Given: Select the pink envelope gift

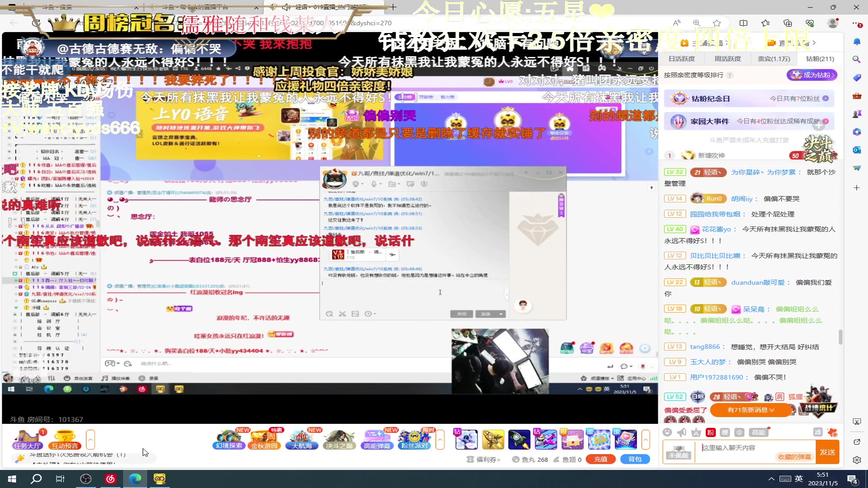Looking at the screenshot, I should tap(572, 439).
